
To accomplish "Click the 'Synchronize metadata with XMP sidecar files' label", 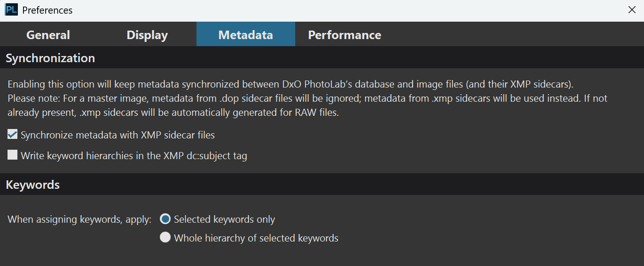I will [118, 135].
